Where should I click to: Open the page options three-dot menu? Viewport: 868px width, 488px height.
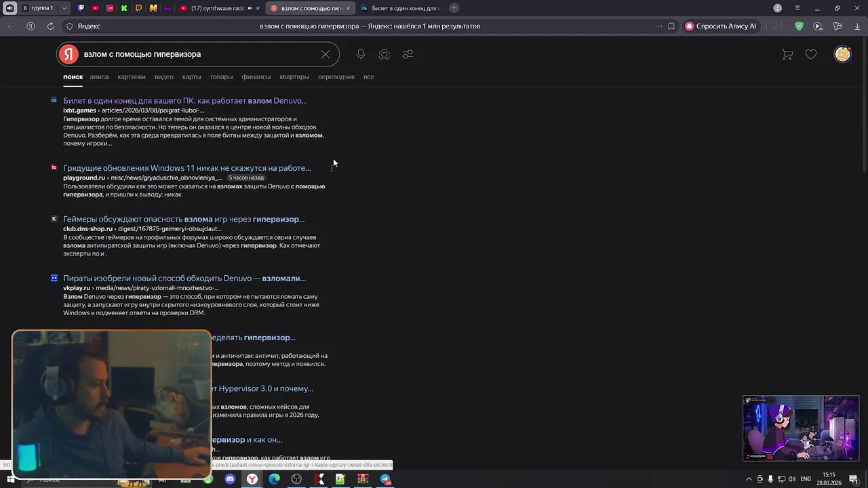(658, 26)
